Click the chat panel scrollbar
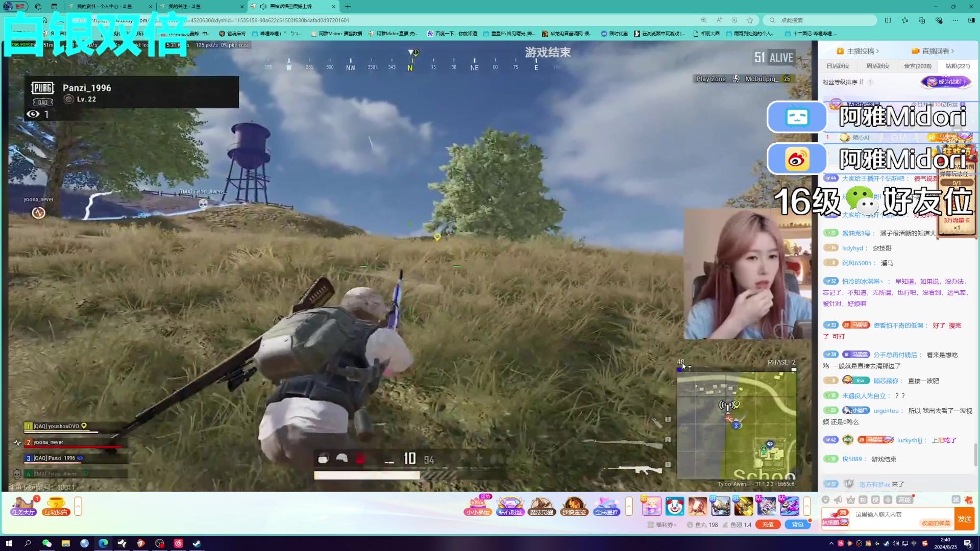 pos(975,454)
